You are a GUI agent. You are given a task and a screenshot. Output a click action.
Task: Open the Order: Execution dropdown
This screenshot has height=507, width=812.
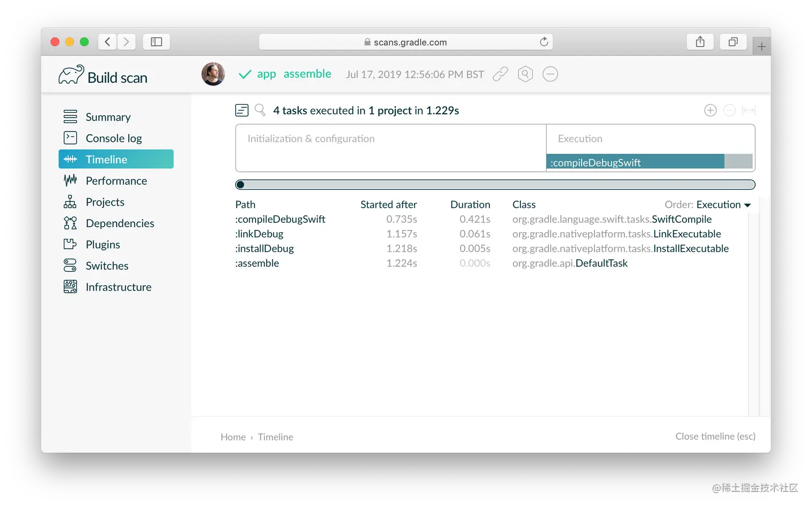(x=708, y=205)
